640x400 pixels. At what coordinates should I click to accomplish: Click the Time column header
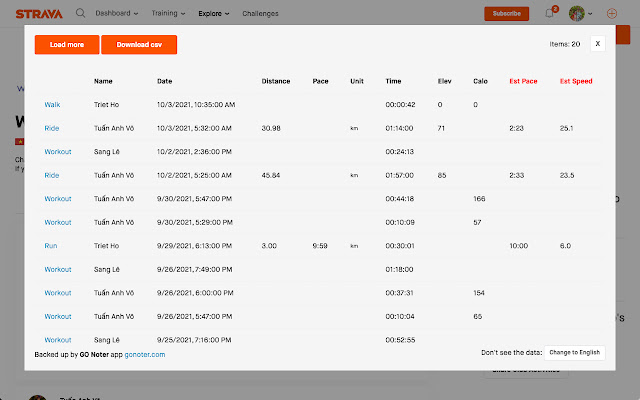point(393,81)
